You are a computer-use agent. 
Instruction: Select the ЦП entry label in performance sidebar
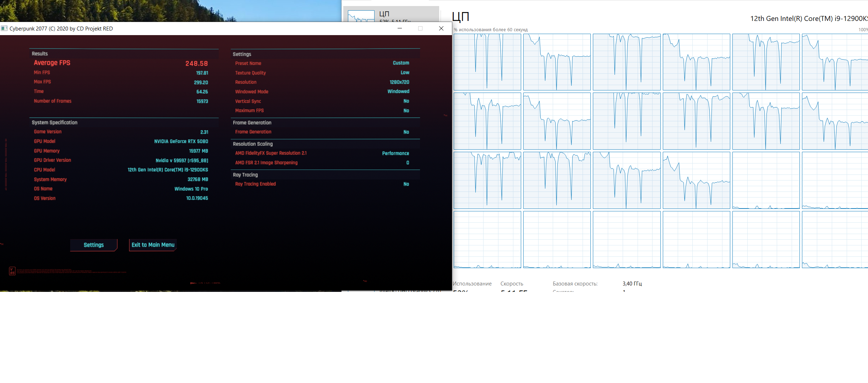pyautogui.click(x=384, y=14)
